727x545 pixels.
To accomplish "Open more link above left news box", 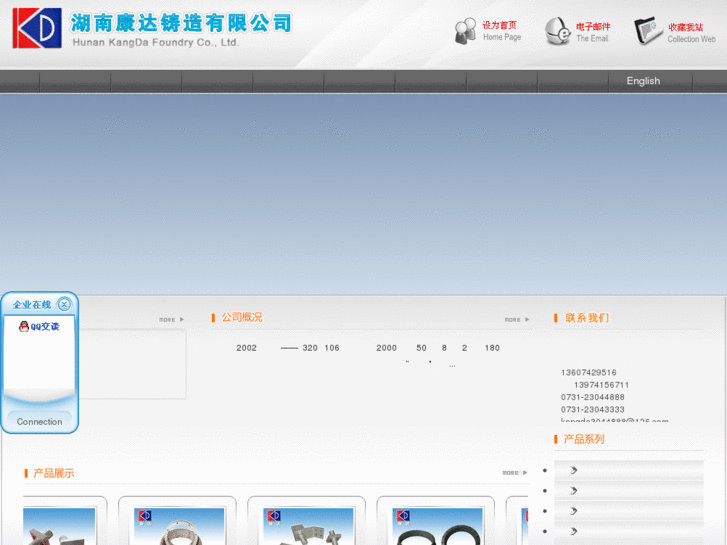I will pyautogui.click(x=172, y=320).
